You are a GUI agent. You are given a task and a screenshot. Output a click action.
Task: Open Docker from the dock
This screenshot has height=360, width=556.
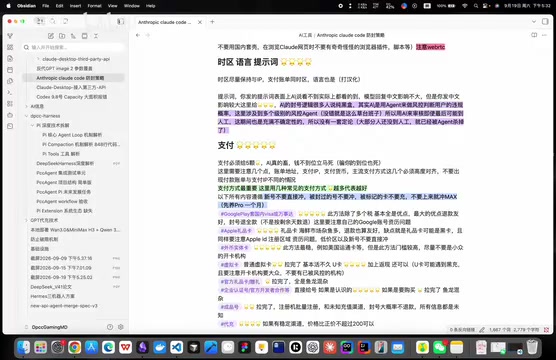click(160, 347)
